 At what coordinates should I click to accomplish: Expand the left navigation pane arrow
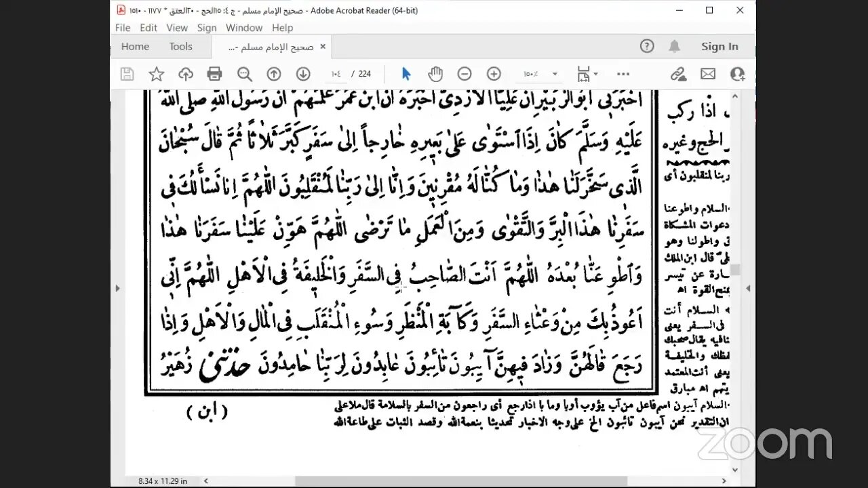pos(117,288)
